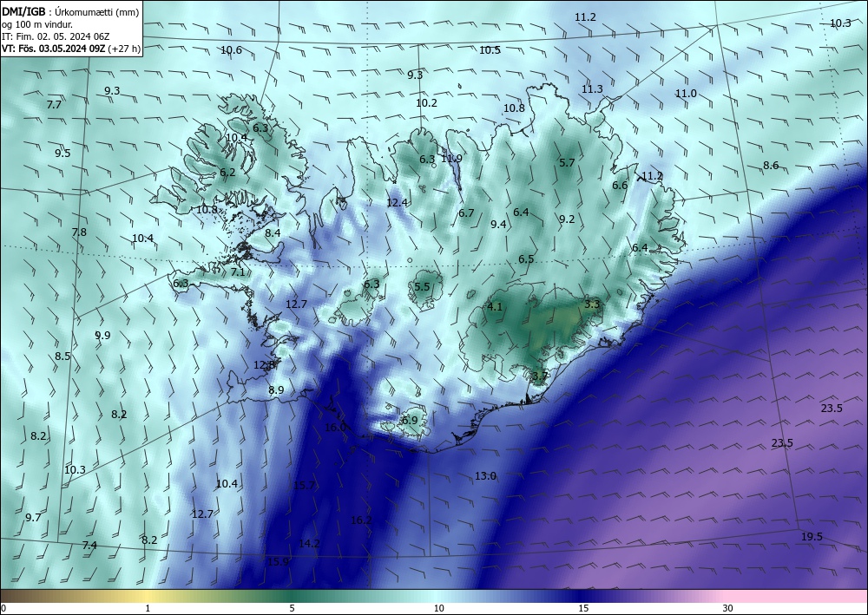This screenshot has width=868, height=615.
Task: Click the 10.2 precipitable water value
Action: click(426, 103)
